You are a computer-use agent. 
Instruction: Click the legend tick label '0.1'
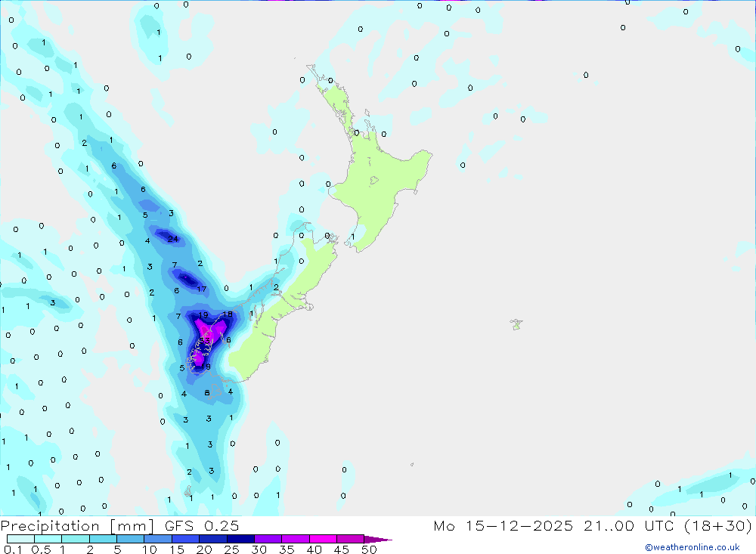13,549
